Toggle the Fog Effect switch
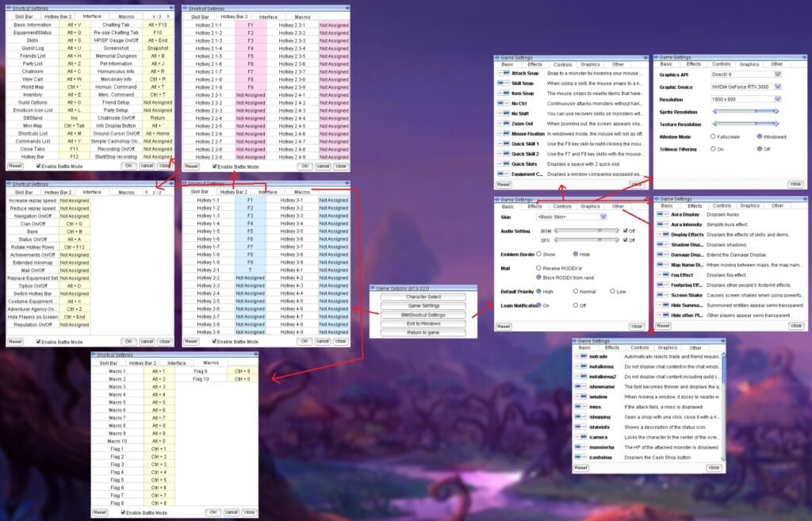812x521 pixels. [661, 274]
